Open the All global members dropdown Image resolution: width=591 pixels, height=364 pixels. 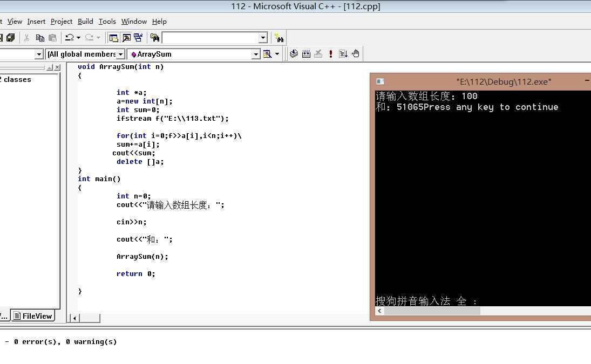[120, 54]
